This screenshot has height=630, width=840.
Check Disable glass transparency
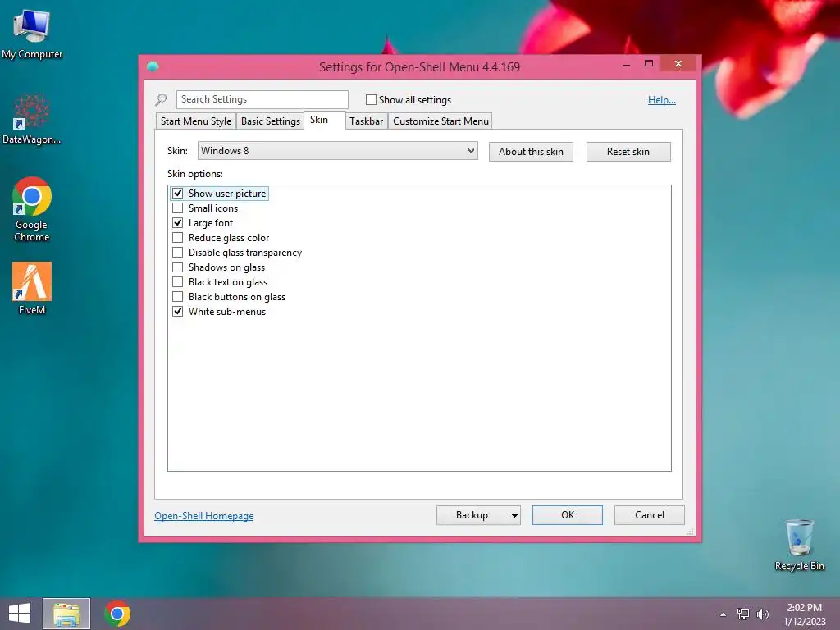pos(178,253)
